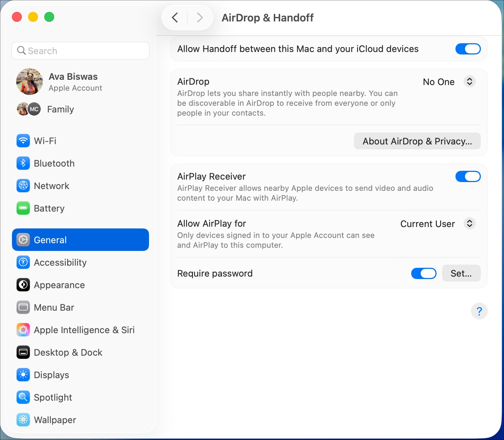The image size is (504, 440).
Task: Open Spotlight settings
Action: pos(53,397)
